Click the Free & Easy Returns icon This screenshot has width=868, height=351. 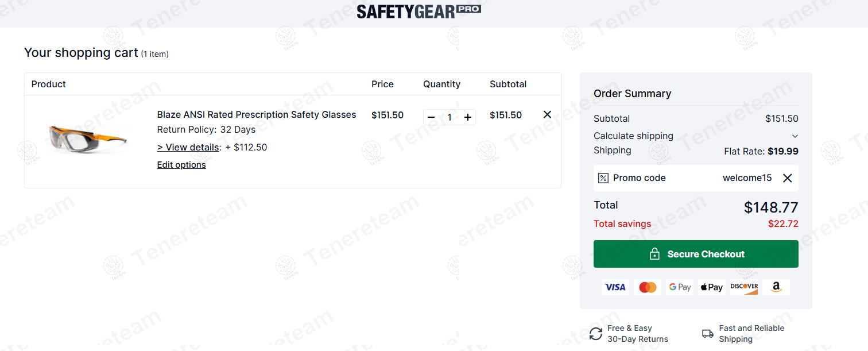[x=596, y=334]
